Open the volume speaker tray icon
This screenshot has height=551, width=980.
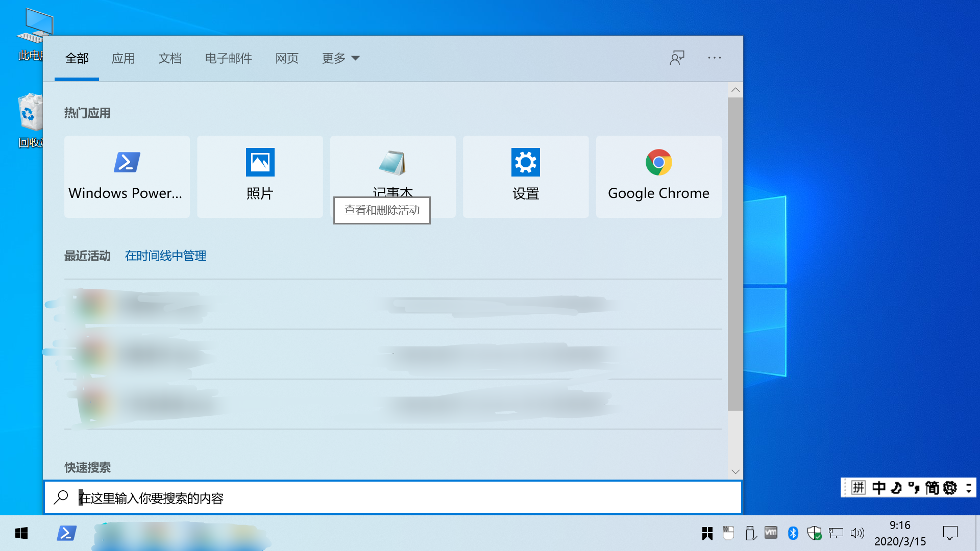click(857, 533)
